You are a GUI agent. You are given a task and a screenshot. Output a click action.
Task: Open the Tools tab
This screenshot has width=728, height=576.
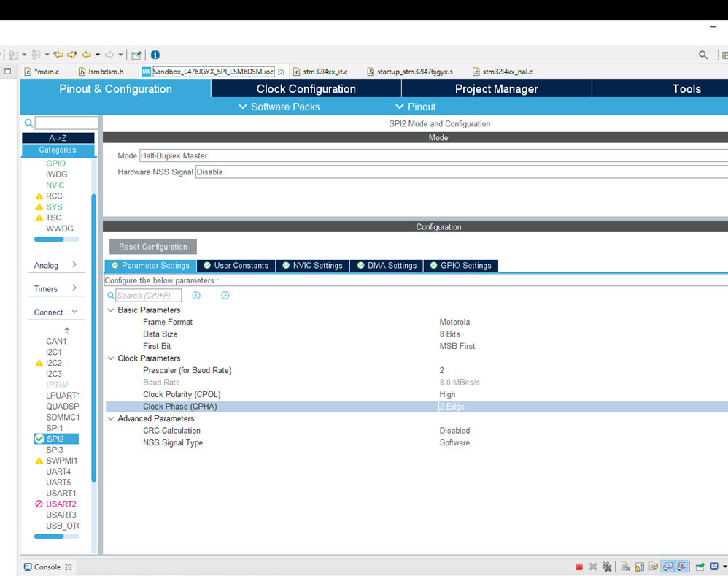(x=686, y=89)
